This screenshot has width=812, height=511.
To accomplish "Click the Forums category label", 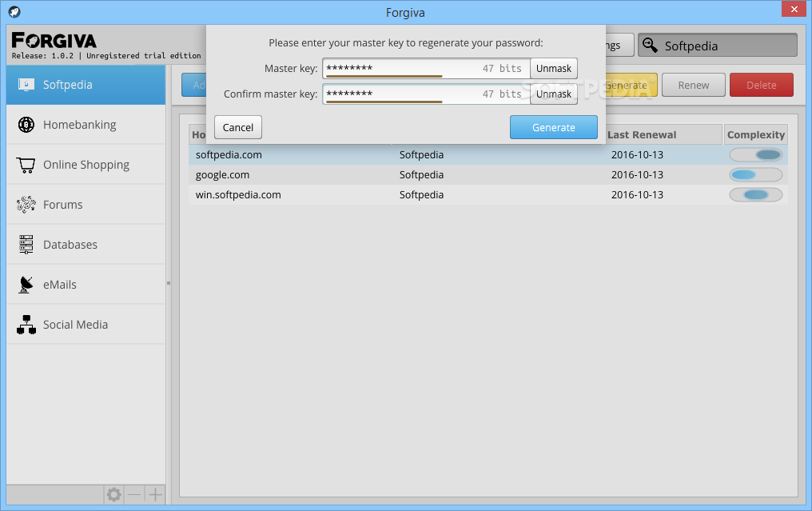I will pos(62,205).
